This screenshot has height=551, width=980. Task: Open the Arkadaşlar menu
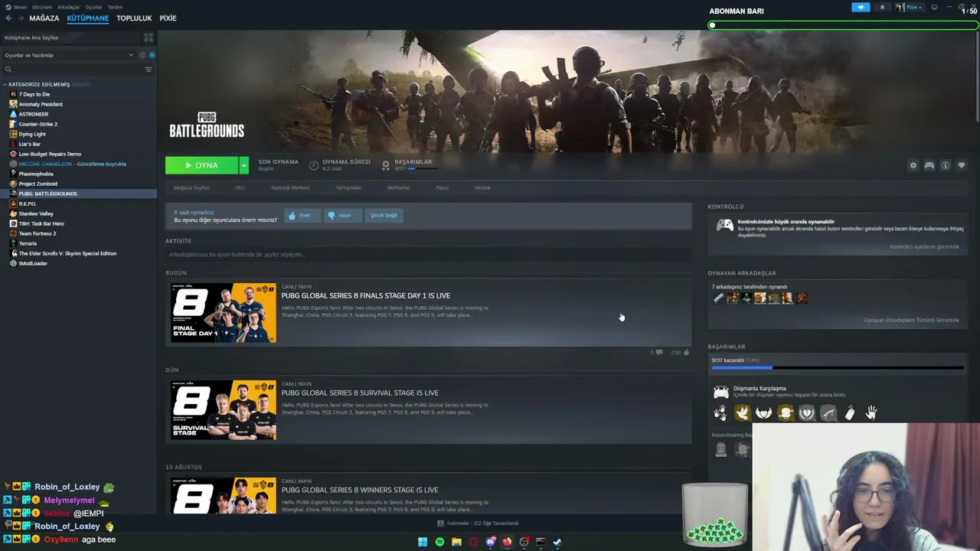pos(69,7)
